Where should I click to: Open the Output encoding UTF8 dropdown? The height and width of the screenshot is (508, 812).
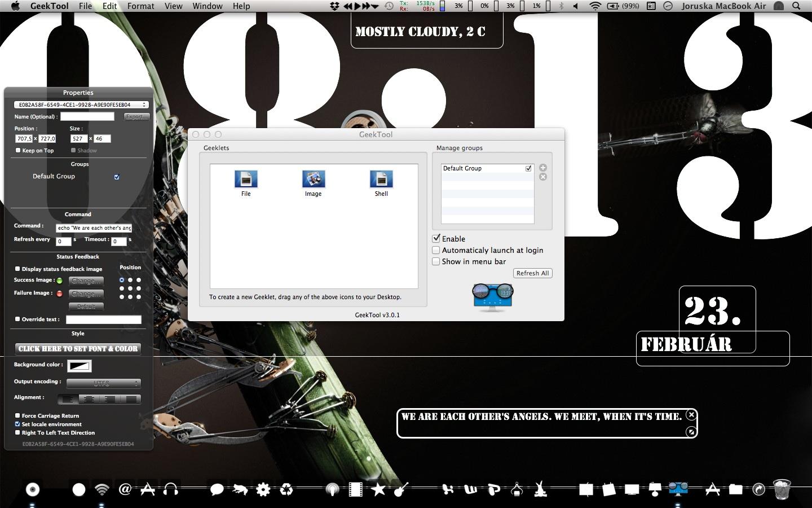click(x=104, y=383)
